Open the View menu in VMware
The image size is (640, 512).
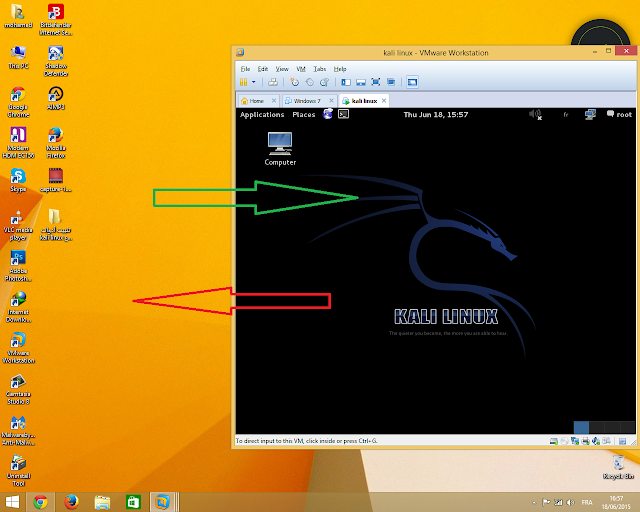(x=282, y=69)
